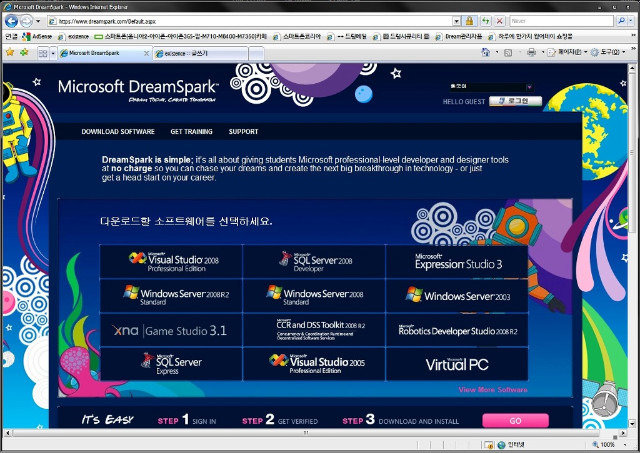Open a new blank tab button
The width and height of the screenshot is (640, 453).
click(256, 53)
